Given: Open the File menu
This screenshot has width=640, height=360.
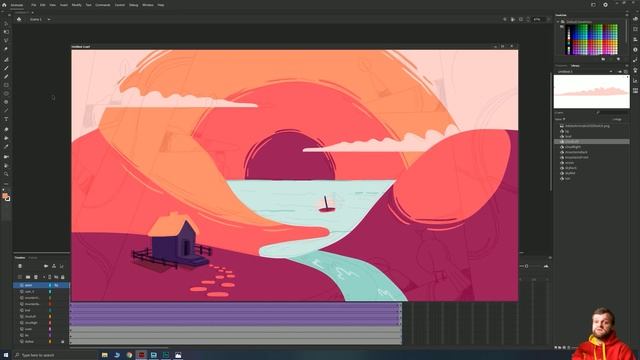Looking at the screenshot, I should point(33,5).
